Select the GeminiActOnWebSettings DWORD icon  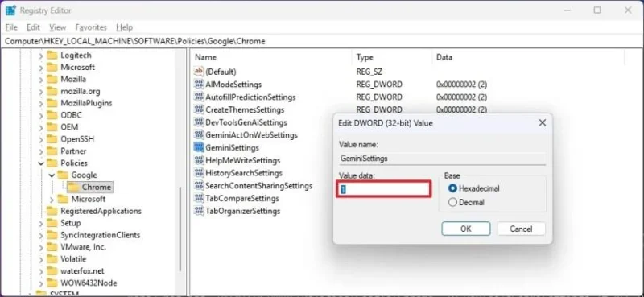[199, 134]
